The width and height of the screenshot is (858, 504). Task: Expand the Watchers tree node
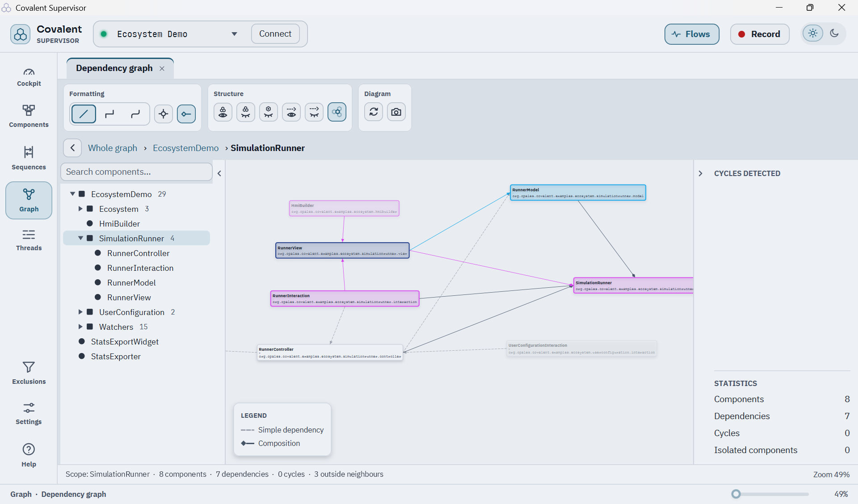pyautogui.click(x=80, y=327)
